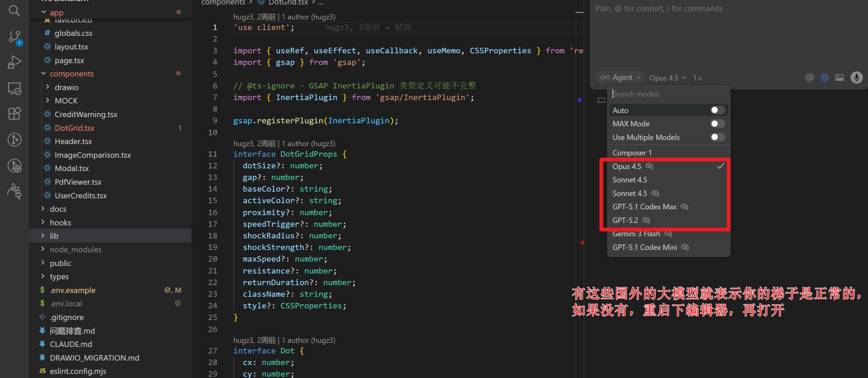
Task: Open Source Control view with badge
Action: coord(14,37)
